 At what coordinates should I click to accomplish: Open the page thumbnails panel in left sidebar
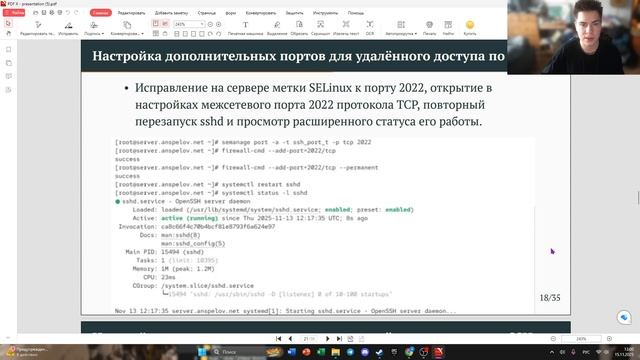point(9,63)
